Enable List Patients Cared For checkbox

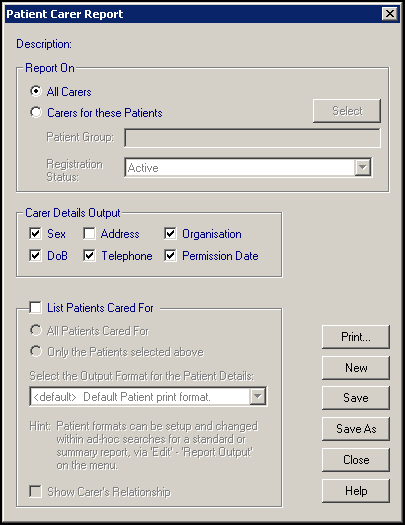[x=35, y=307]
